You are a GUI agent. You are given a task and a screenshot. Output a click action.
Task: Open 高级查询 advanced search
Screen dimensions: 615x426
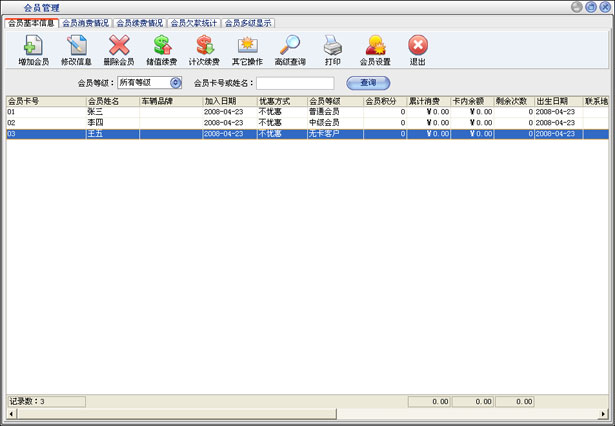[x=290, y=49]
